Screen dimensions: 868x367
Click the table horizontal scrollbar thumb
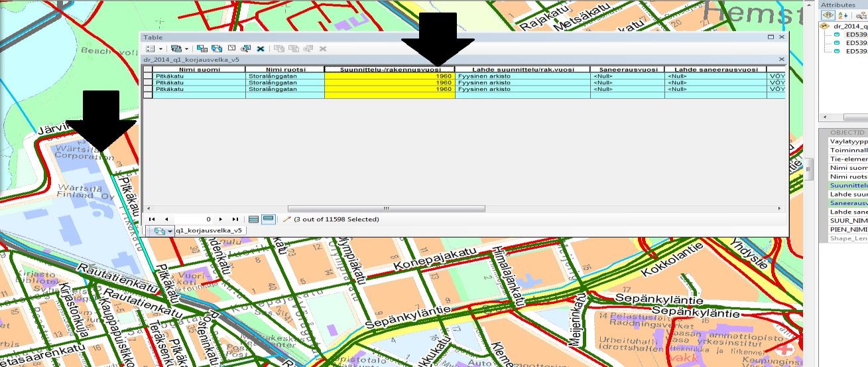[386, 208]
